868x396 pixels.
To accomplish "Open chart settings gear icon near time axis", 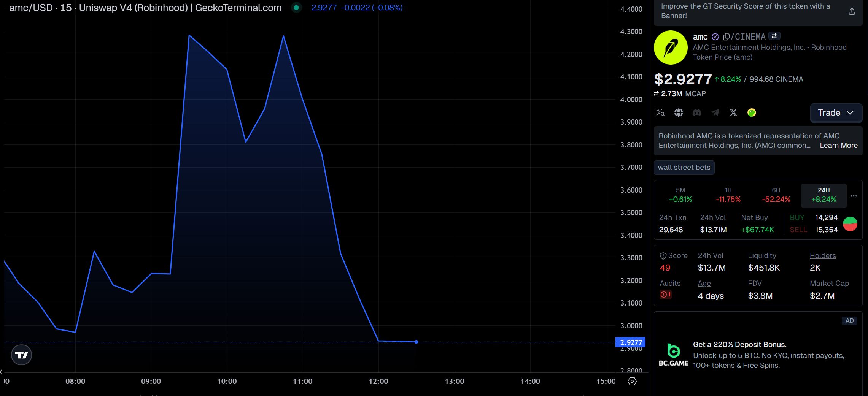I will click(632, 381).
